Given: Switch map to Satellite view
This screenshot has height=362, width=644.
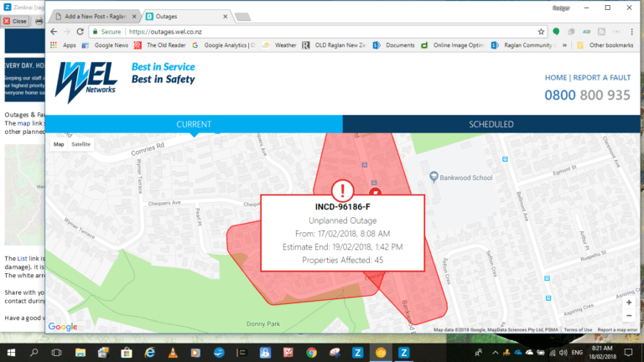Looking at the screenshot, I should (x=80, y=144).
